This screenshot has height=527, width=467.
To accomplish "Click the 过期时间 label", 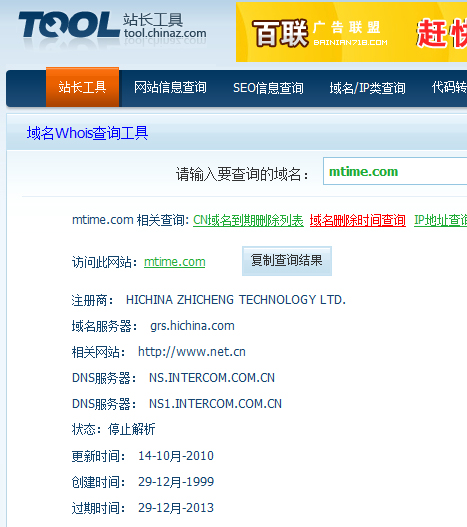I will (99, 508).
